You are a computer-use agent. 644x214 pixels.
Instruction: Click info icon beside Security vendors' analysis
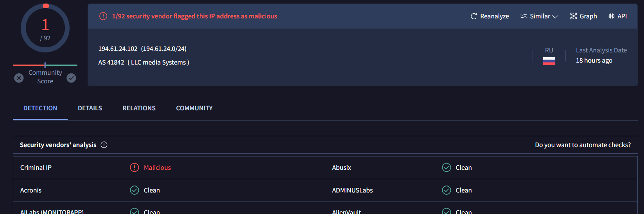coord(104,145)
